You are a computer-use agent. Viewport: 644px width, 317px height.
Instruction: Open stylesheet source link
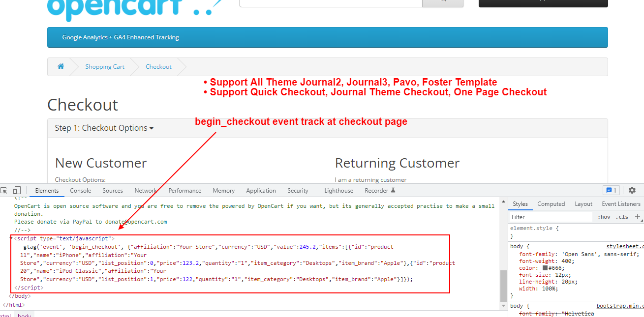coord(625,246)
